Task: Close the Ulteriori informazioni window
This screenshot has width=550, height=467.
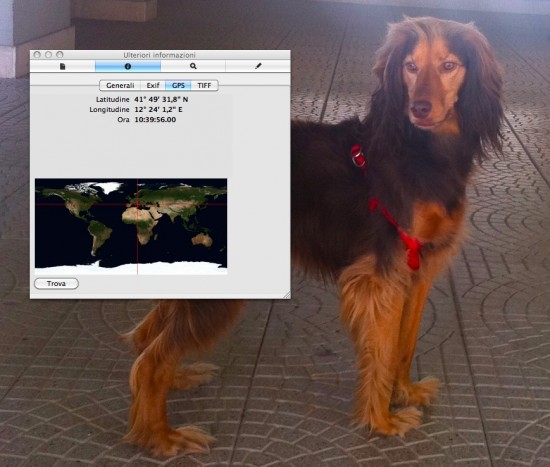Action: (37, 54)
